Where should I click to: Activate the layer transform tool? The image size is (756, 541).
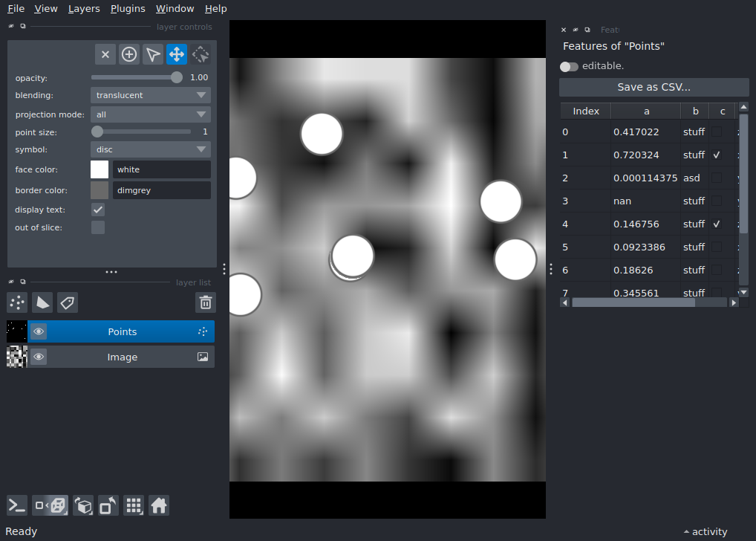[x=200, y=54]
